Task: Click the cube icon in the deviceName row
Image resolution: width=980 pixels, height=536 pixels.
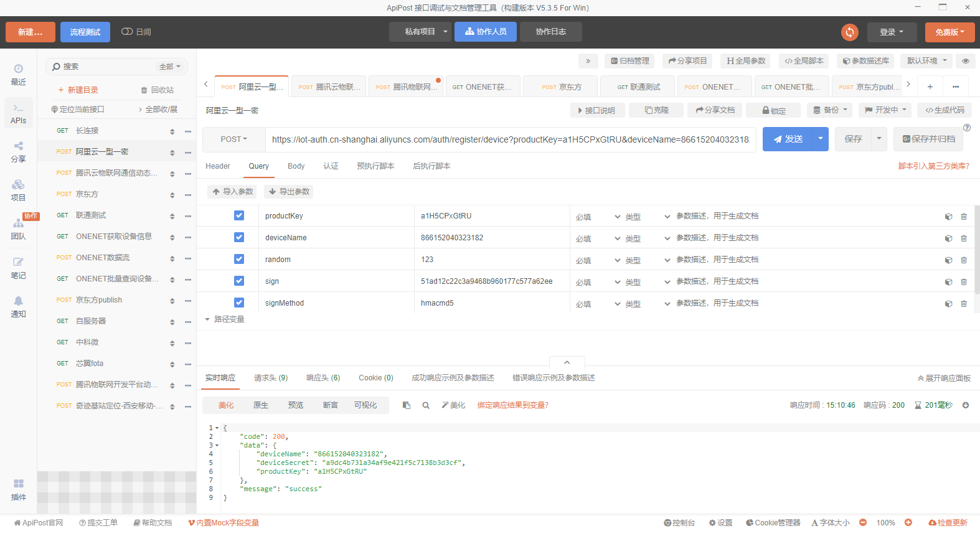Action: [x=948, y=238]
